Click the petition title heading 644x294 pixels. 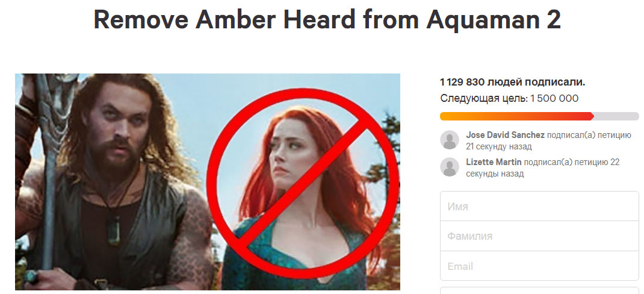(327, 19)
